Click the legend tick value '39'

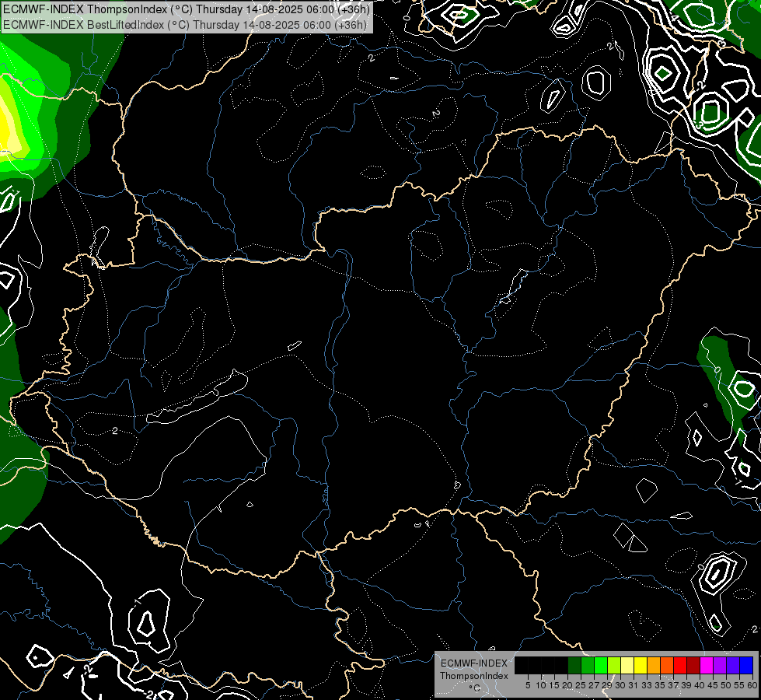pyautogui.click(x=686, y=685)
